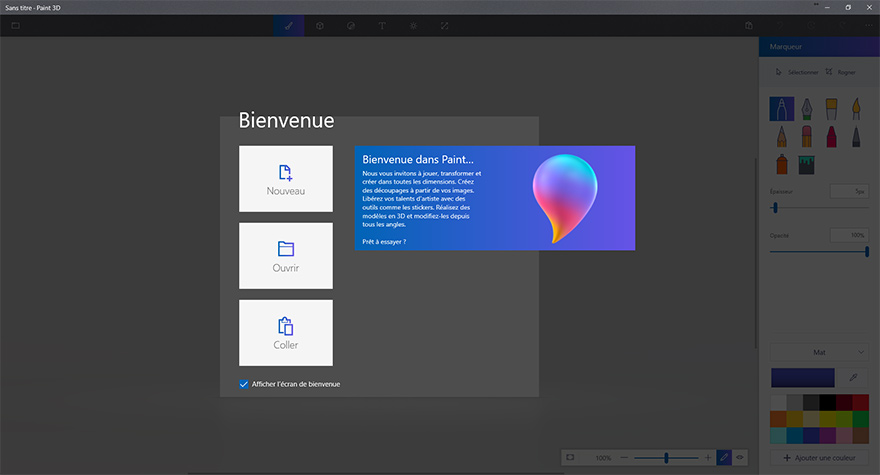Image resolution: width=880 pixels, height=475 pixels.
Task: Pick the yellow color swatch
Action: [x=827, y=419]
